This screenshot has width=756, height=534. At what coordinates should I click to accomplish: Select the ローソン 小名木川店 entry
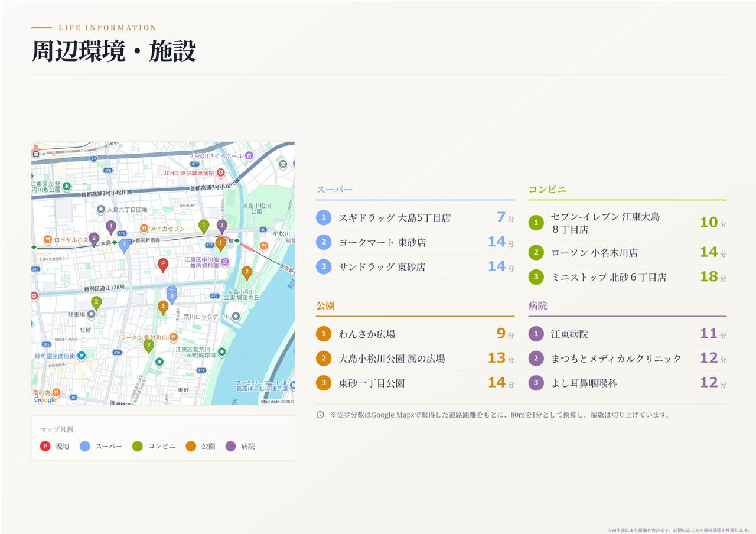point(627,252)
